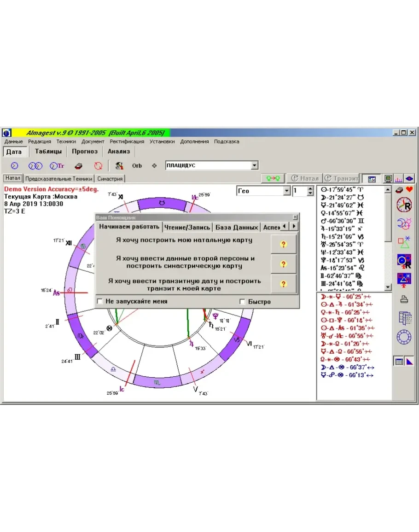This screenshot has width=419, height=532.
Task: Click help button for natal chart option
Action: point(283,245)
